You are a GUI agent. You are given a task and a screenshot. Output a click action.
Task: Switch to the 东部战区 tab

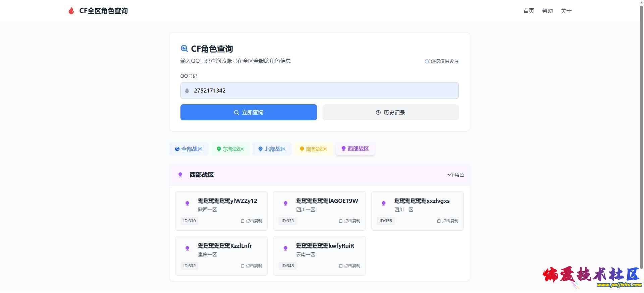[230, 149]
